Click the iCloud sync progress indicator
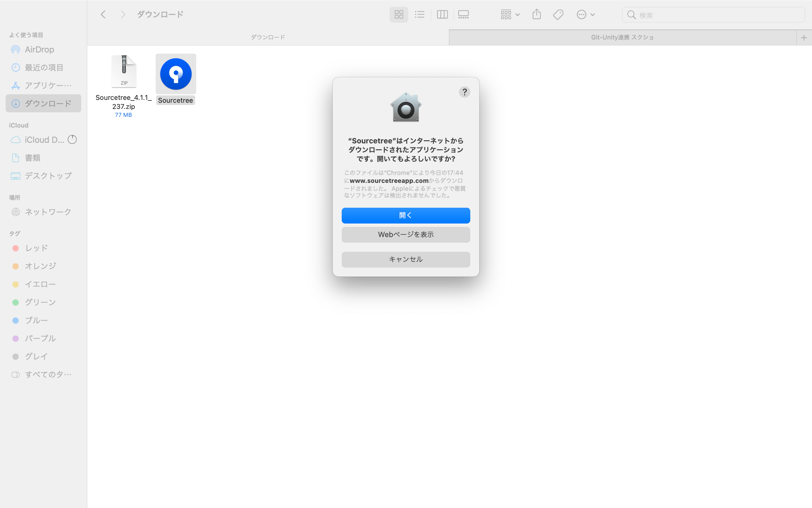Image resolution: width=812 pixels, height=508 pixels. [x=72, y=139]
